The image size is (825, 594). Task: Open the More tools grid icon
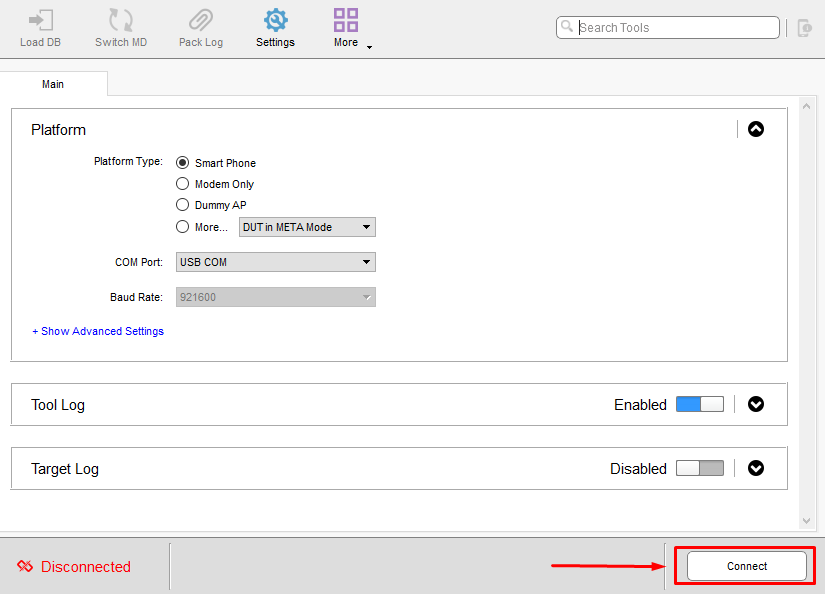click(346, 21)
